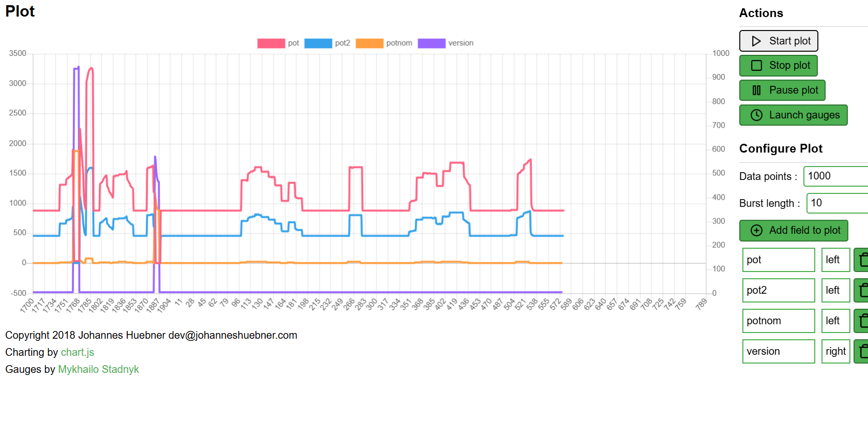Focus the Data points input field
The height and width of the screenshot is (422, 868).
coord(836,176)
